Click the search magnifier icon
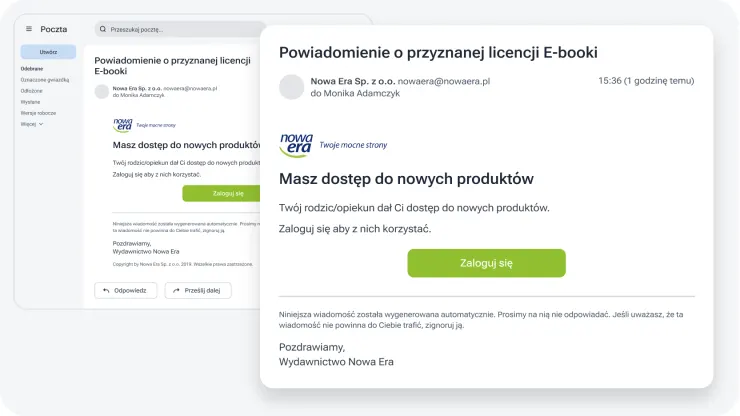This screenshot has height=416, width=740. (x=103, y=30)
